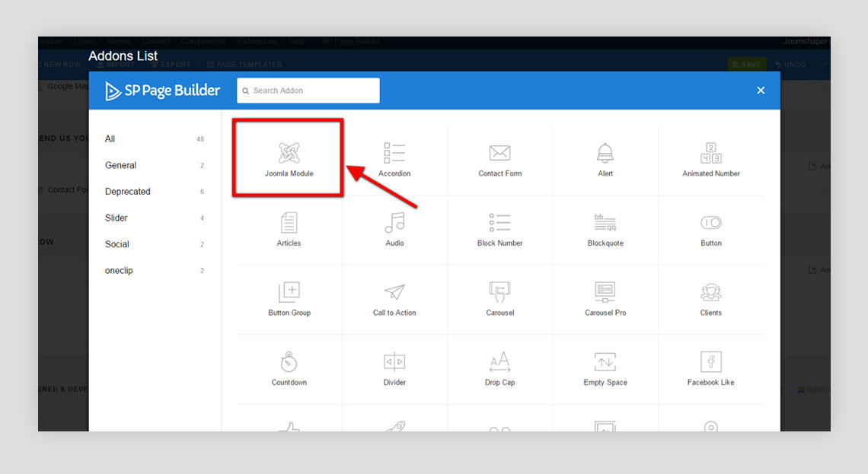Switch to Slider addons category

[116, 218]
